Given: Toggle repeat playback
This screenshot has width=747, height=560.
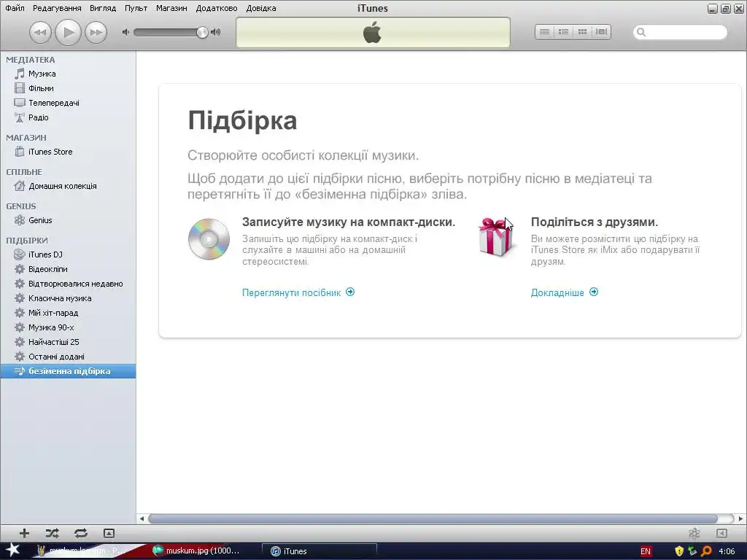Looking at the screenshot, I should click(x=80, y=533).
